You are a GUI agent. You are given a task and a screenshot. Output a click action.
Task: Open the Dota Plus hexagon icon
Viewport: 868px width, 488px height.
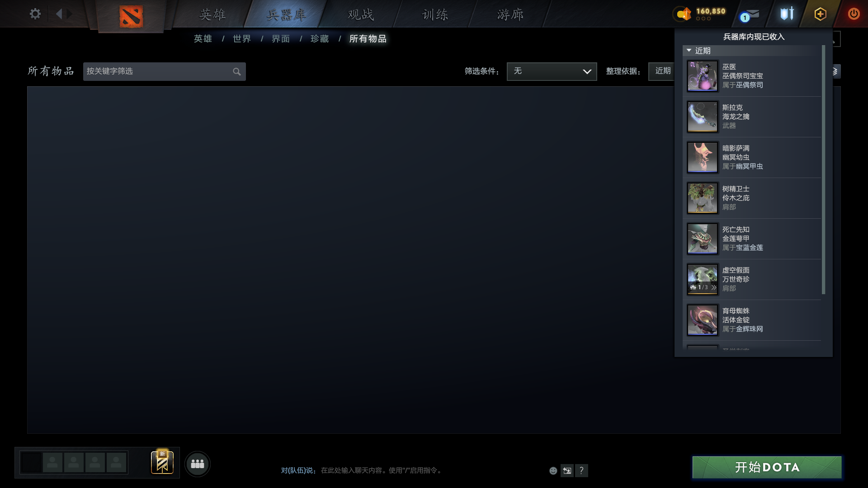[x=820, y=14]
